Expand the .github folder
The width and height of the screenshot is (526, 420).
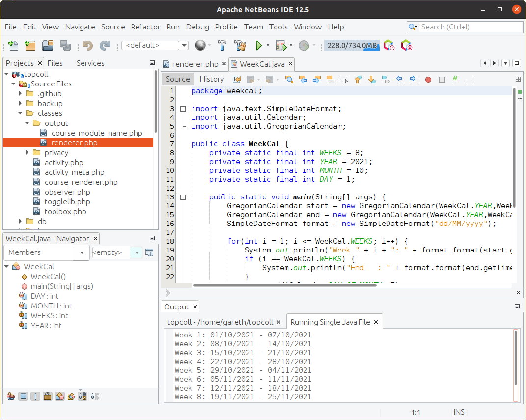click(x=21, y=94)
